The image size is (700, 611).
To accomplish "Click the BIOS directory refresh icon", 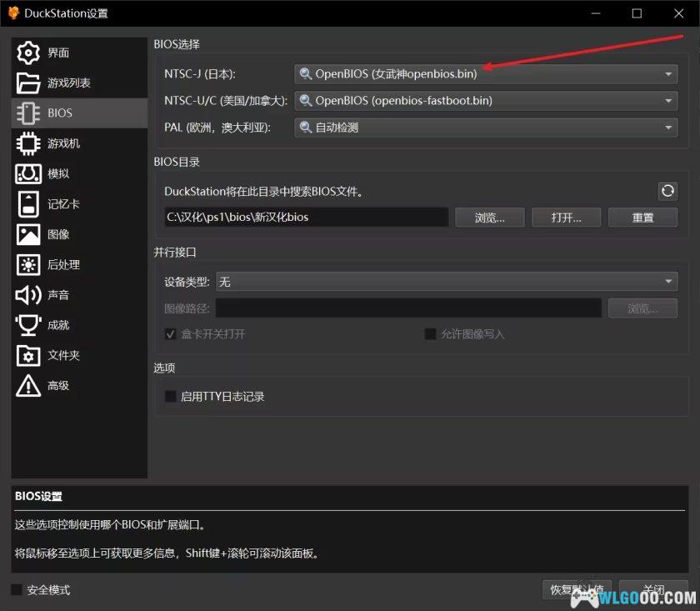I will pyautogui.click(x=667, y=191).
